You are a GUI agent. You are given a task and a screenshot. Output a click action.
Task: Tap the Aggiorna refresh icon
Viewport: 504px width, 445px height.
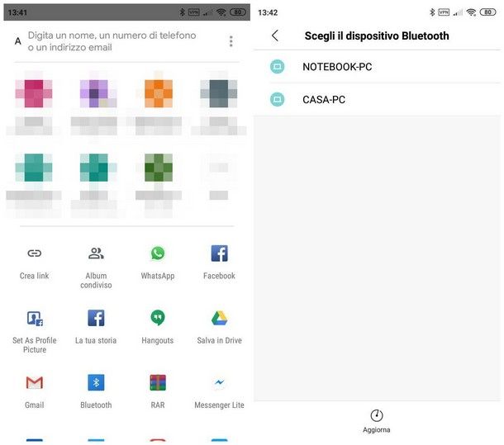[x=377, y=415]
